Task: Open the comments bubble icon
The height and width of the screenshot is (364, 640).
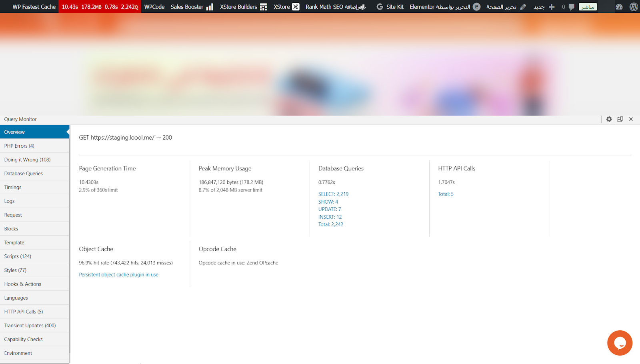Action: 571,7
